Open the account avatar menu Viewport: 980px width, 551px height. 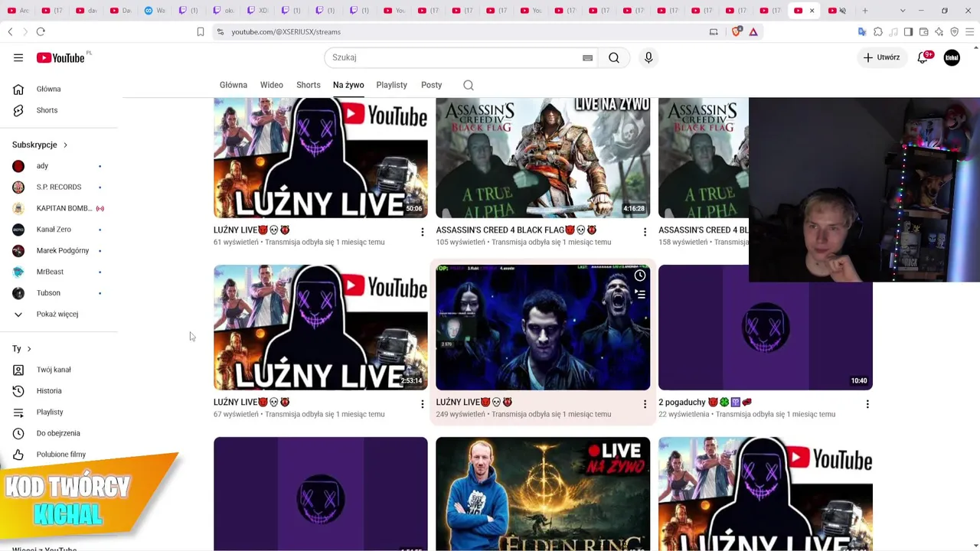click(x=952, y=57)
